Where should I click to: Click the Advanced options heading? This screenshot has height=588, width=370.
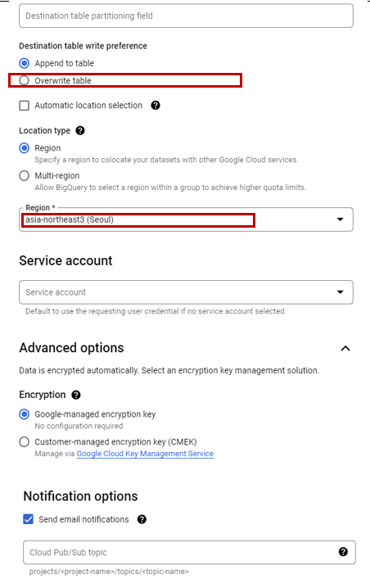click(71, 348)
